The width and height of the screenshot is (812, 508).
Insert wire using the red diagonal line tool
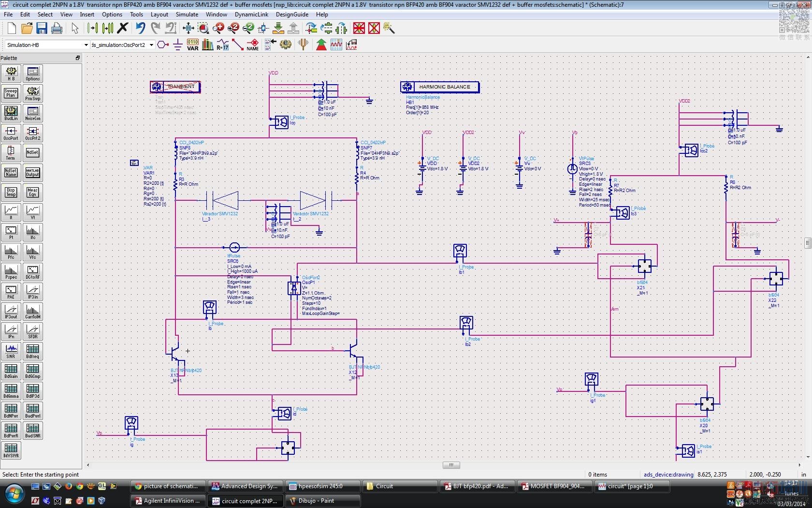[x=237, y=45]
